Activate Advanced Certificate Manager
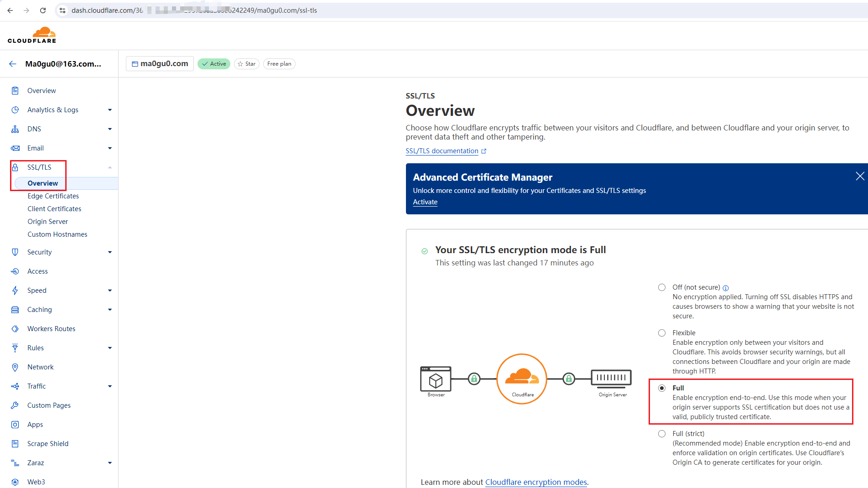 point(425,202)
